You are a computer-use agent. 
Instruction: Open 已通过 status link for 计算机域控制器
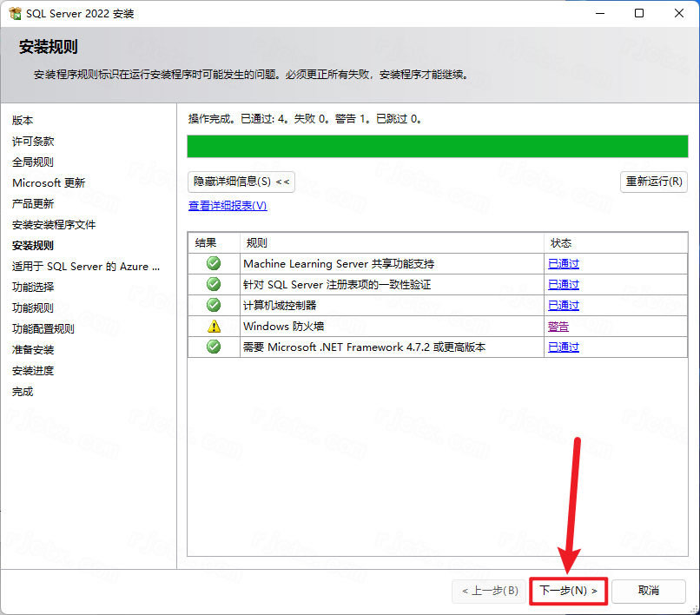click(564, 306)
